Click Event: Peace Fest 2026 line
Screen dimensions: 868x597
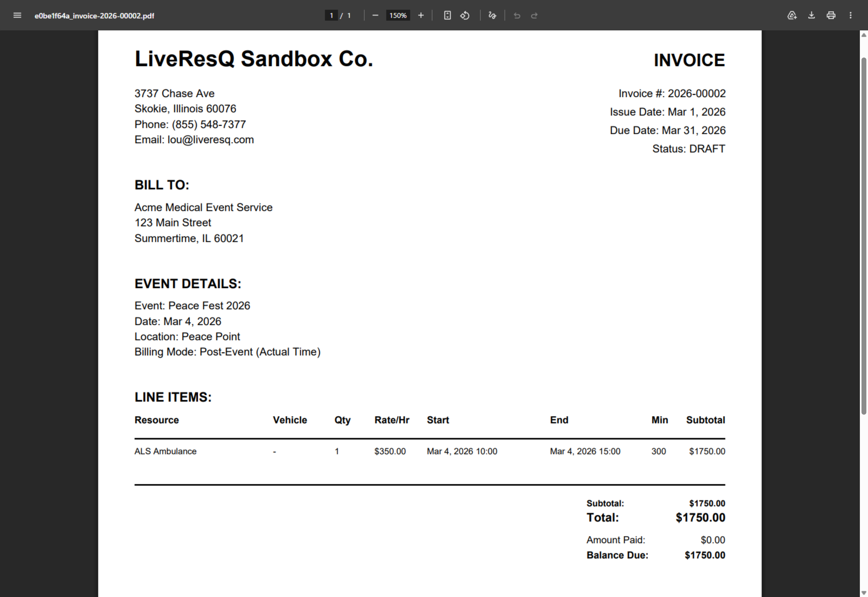tap(192, 306)
